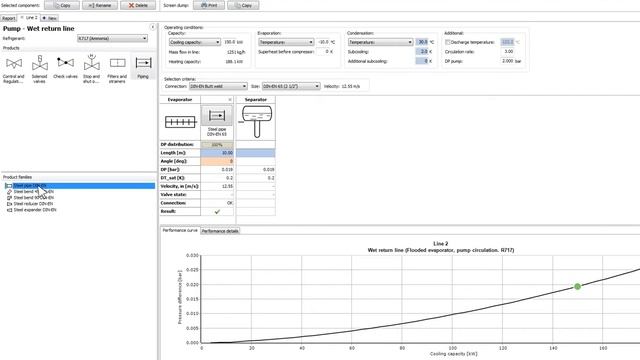Remove the steel pipe column with X
The width and height of the screenshot is (640, 360).
[x=230, y=100]
